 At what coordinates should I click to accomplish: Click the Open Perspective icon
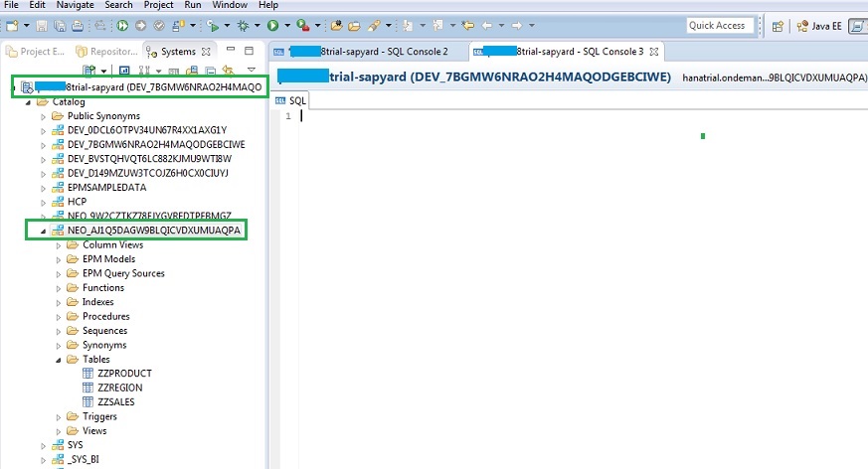pyautogui.click(x=778, y=26)
